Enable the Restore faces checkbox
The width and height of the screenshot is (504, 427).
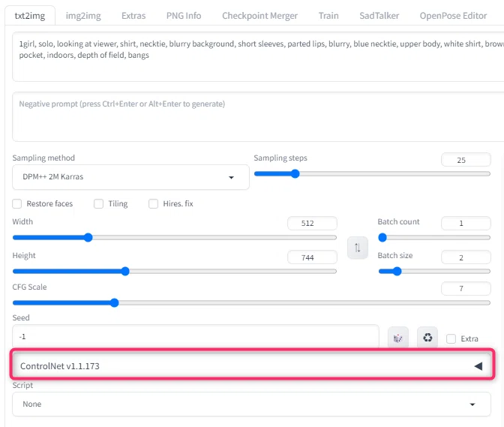(17, 203)
